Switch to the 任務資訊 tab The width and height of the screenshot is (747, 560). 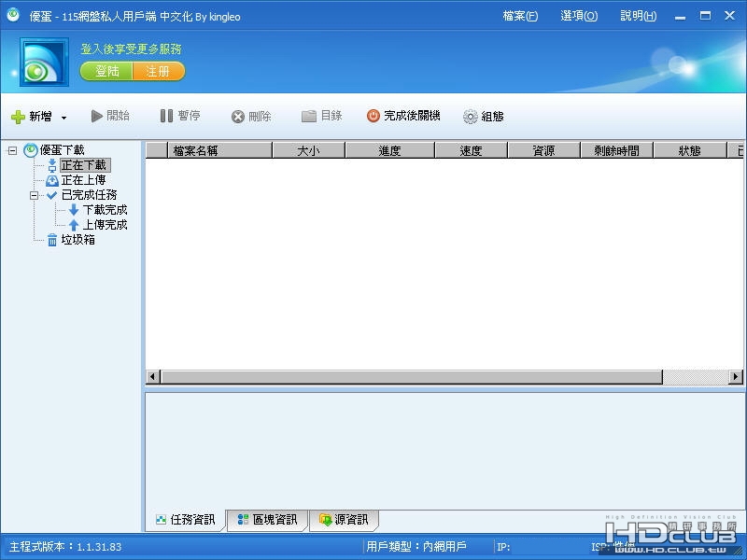[x=185, y=520]
